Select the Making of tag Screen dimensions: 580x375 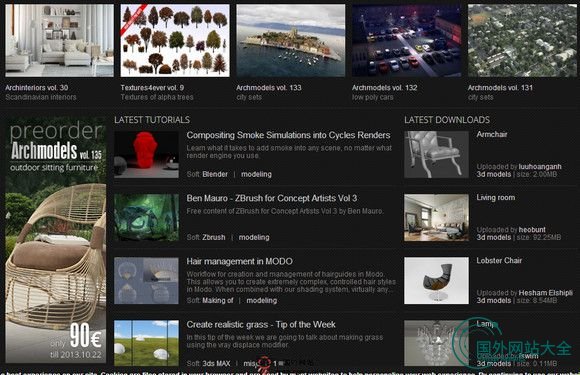point(218,301)
